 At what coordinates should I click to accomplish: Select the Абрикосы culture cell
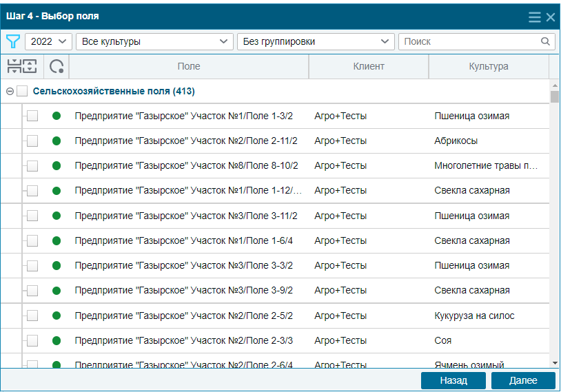coord(456,141)
